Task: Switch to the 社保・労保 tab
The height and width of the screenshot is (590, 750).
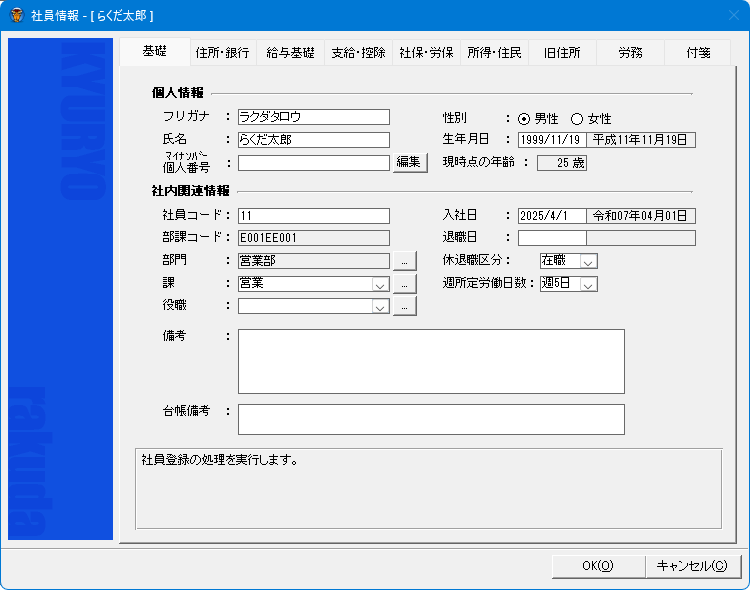Action: pos(426,53)
